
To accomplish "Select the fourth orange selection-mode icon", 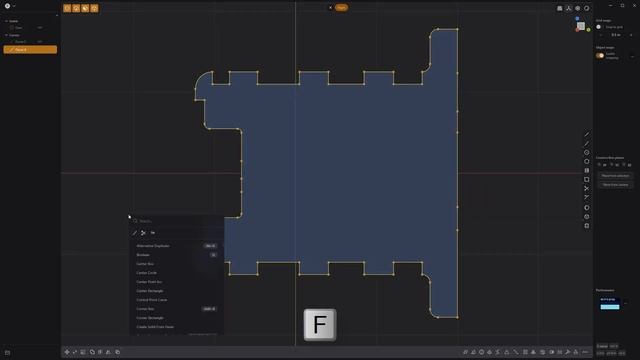I will (x=94, y=8).
